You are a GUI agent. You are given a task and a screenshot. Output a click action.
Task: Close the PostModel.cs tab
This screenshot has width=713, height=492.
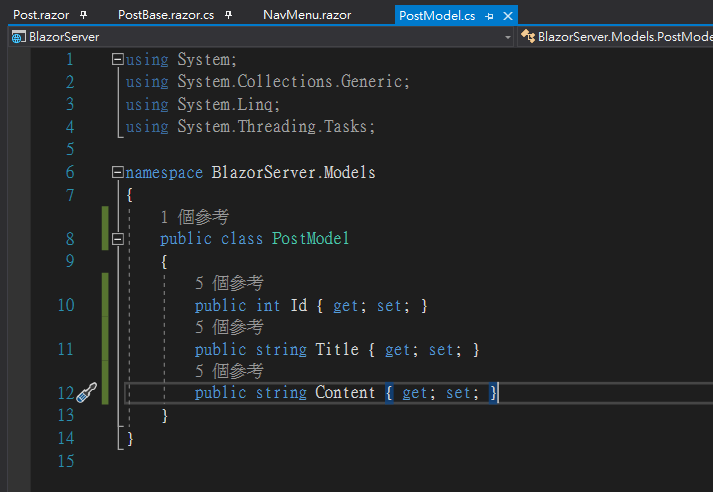click(x=508, y=16)
